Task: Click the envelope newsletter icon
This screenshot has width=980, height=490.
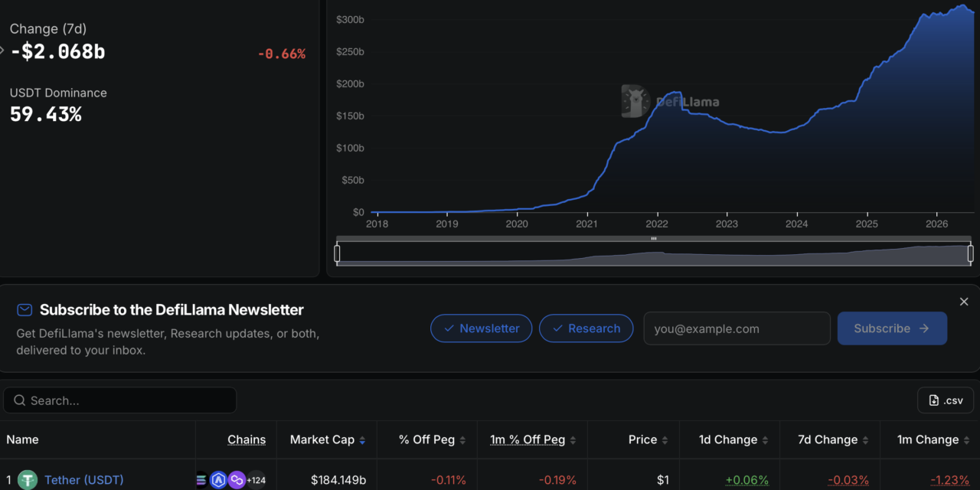Action: point(24,309)
